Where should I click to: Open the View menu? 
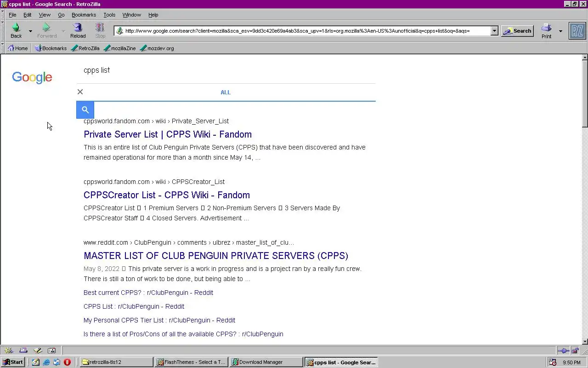coord(45,15)
